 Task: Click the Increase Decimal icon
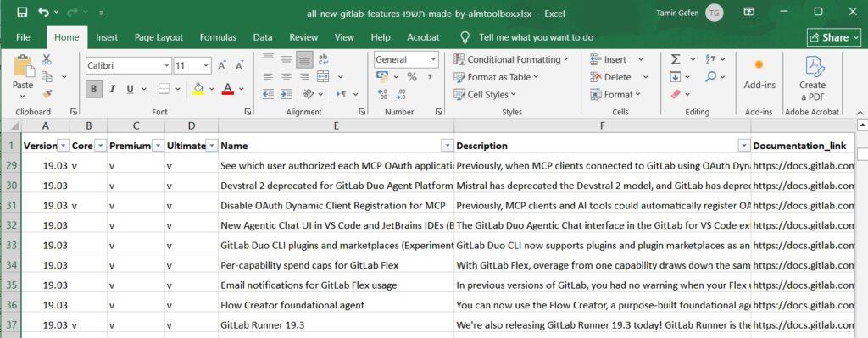382,95
